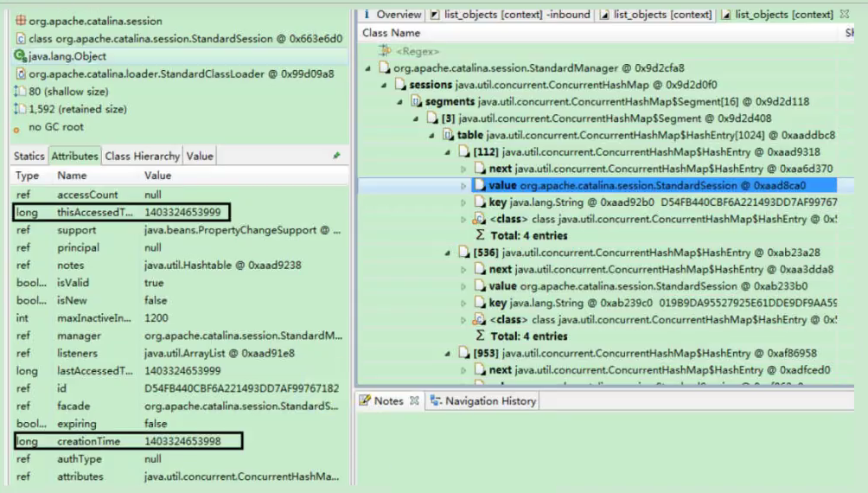Collapse the [536] HashEntry node
This screenshot has width=868, height=493.
(447, 252)
